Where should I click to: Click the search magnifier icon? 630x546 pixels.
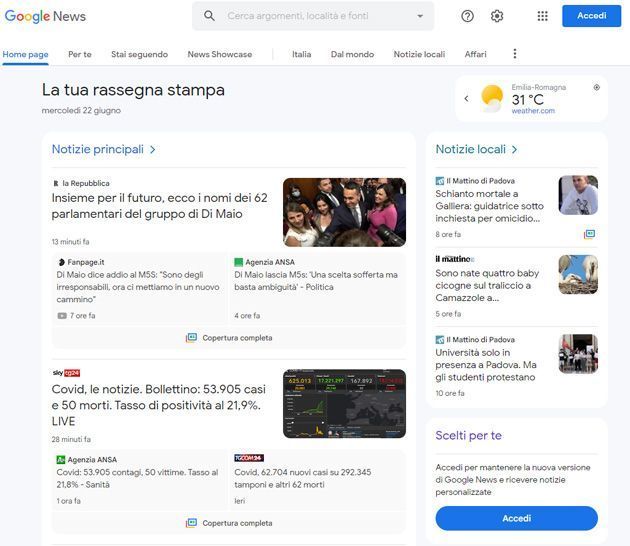209,16
